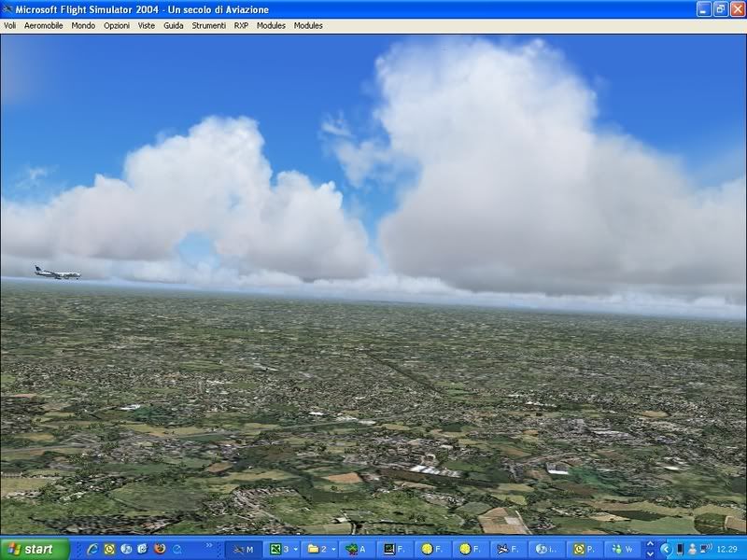The height and width of the screenshot is (560, 747).
Task: Click the phone icon in system tray
Action: pos(680,549)
